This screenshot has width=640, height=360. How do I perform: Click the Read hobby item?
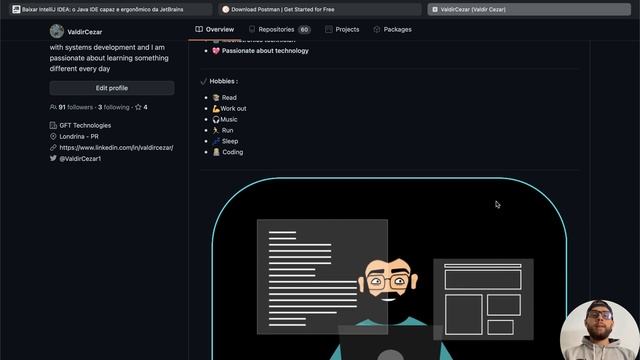229,98
